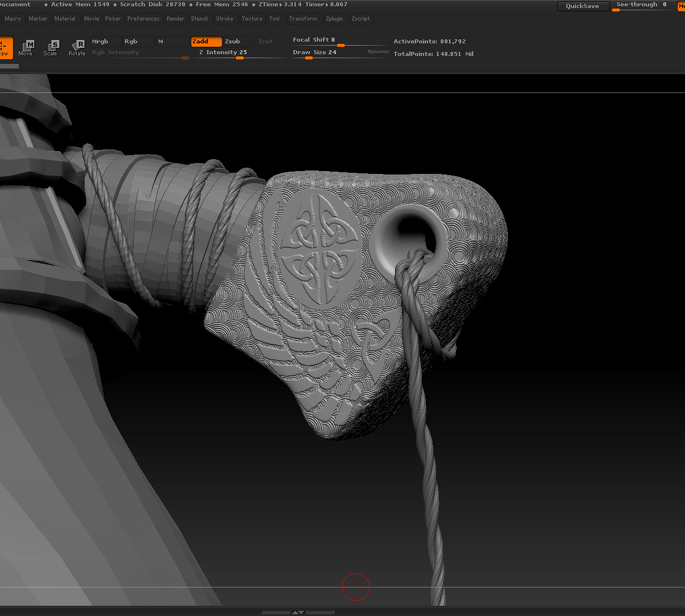Select the Scale transform mode icon
Image resolution: width=685 pixels, height=616 pixels.
[x=51, y=48]
